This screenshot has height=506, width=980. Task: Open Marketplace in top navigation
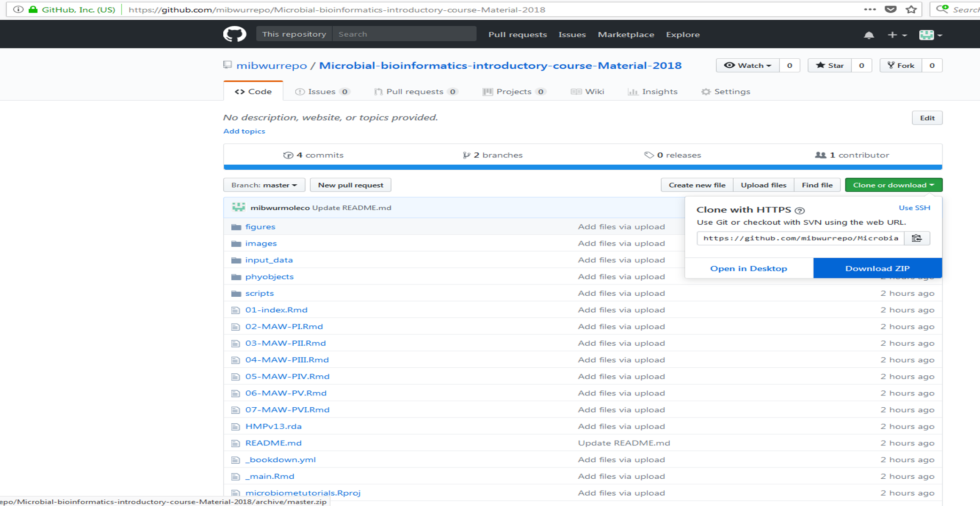626,35
